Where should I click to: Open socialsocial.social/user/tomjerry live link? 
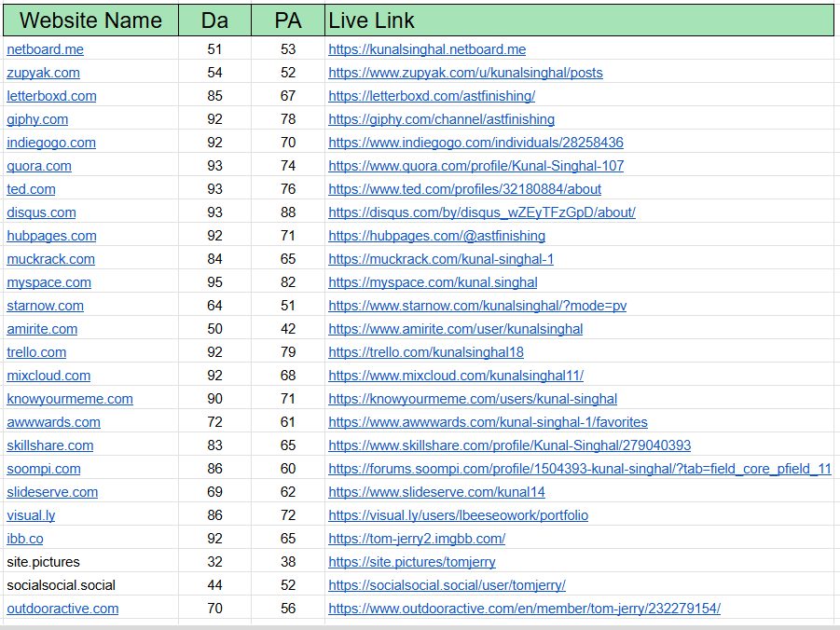(x=447, y=585)
